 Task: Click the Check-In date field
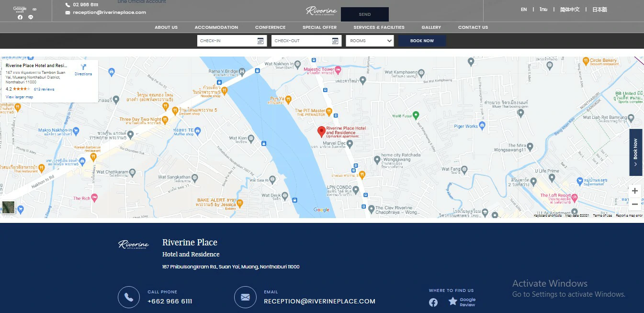(232, 41)
